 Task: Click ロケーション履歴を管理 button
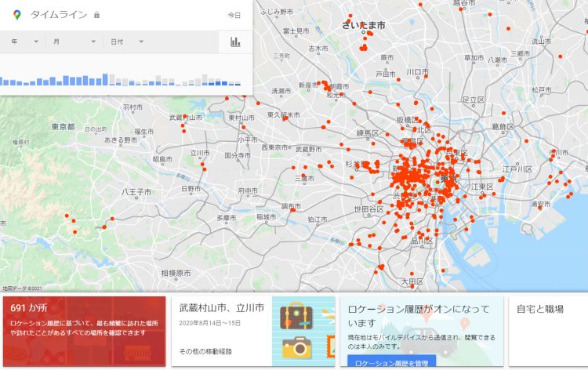[x=391, y=362]
